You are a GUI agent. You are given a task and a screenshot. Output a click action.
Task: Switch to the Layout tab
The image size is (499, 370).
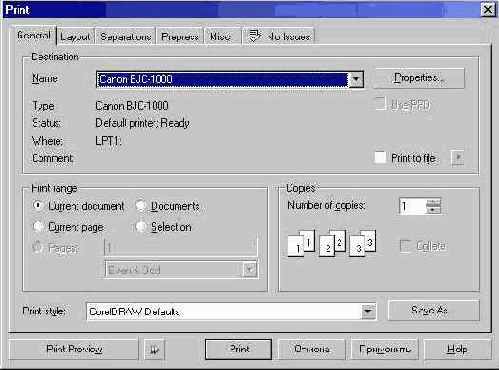click(76, 36)
